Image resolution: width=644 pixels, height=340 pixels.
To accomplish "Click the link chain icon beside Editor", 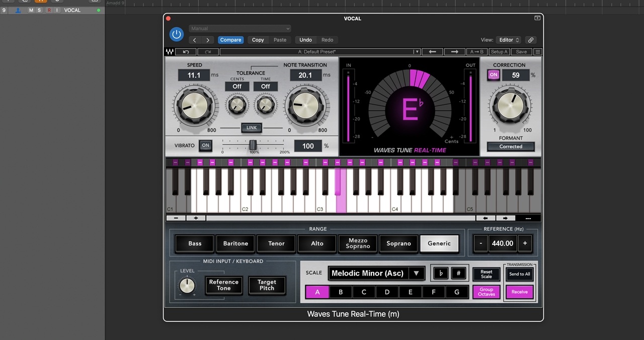I will (530, 40).
